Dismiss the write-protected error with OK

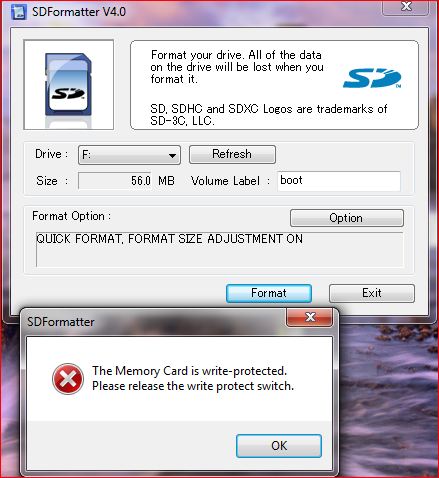(279, 446)
